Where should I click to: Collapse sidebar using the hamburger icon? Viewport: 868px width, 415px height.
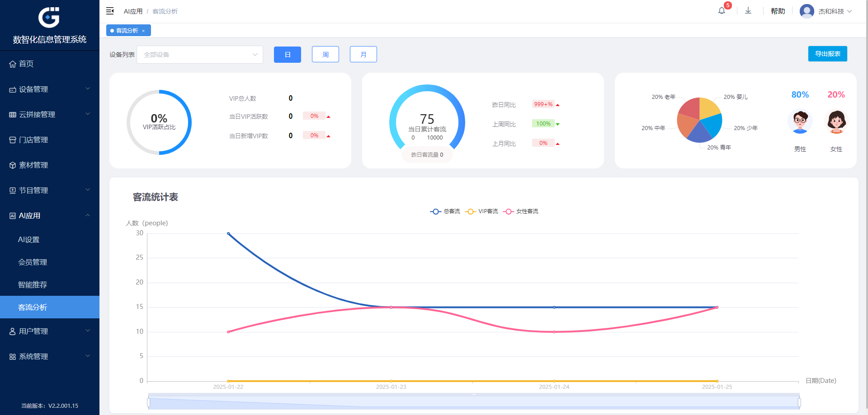click(110, 11)
